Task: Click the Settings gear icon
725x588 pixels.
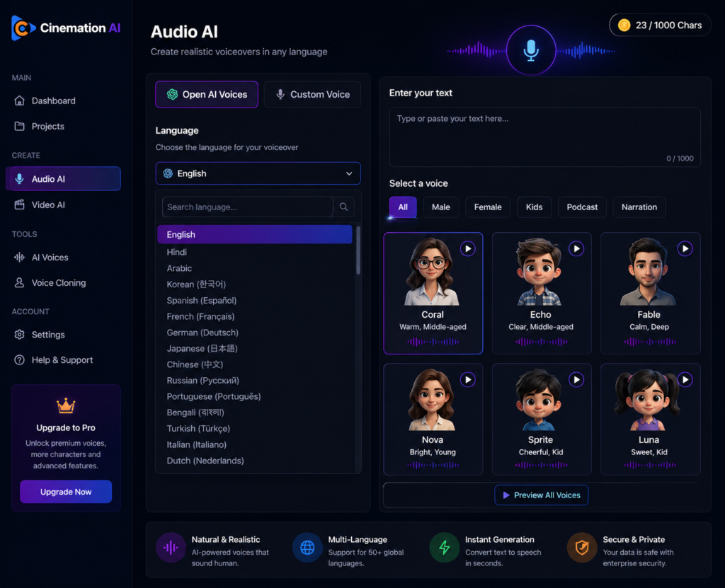Action: coord(19,334)
